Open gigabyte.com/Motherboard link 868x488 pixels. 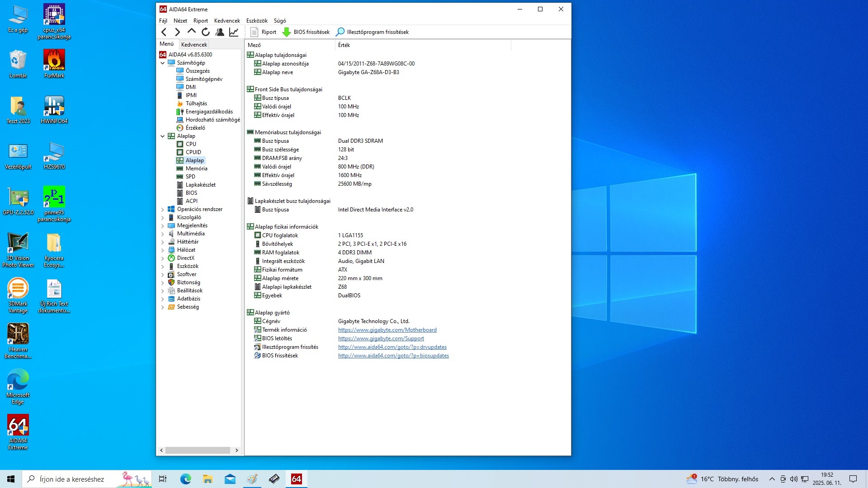tap(387, 330)
